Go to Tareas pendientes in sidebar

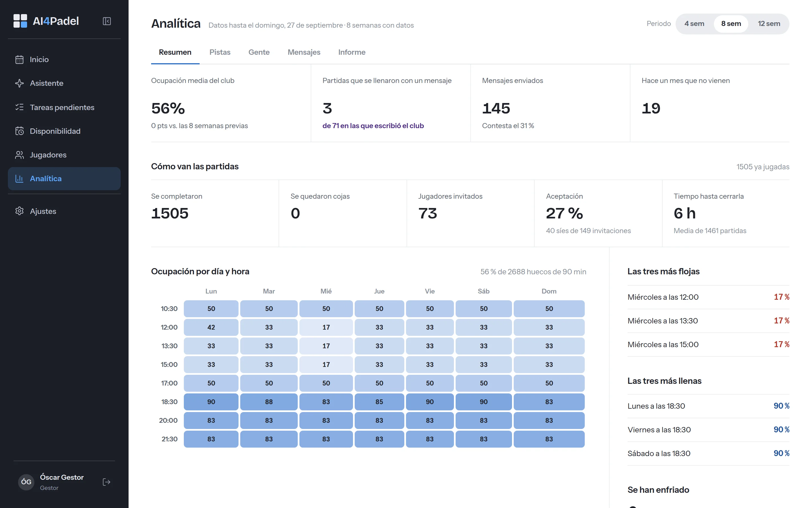[64, 107]
